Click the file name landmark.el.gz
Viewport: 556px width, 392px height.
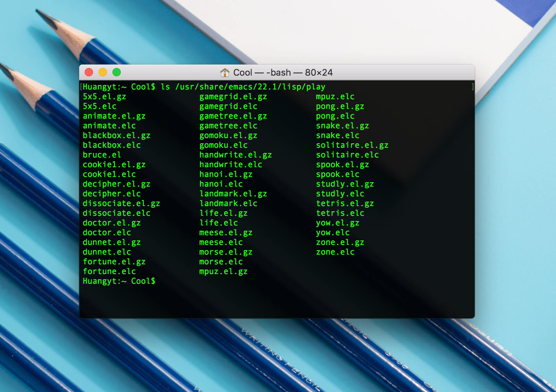pyautogui.click(x=233, y=194)
